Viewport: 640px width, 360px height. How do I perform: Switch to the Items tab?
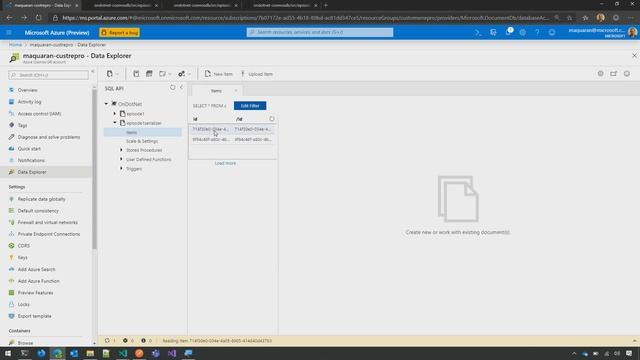point(216,91)
